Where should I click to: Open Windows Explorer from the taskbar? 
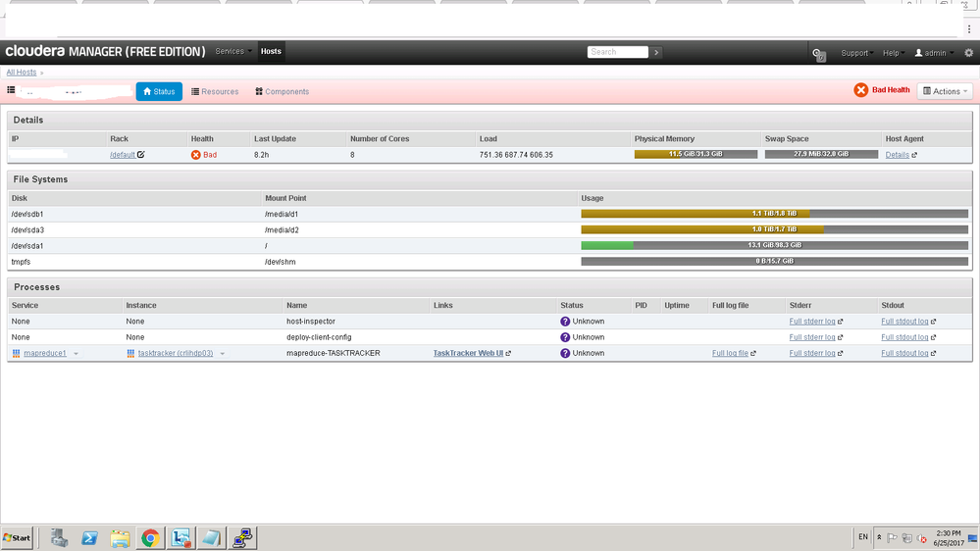pyautogui.click(x=120, y=538)
